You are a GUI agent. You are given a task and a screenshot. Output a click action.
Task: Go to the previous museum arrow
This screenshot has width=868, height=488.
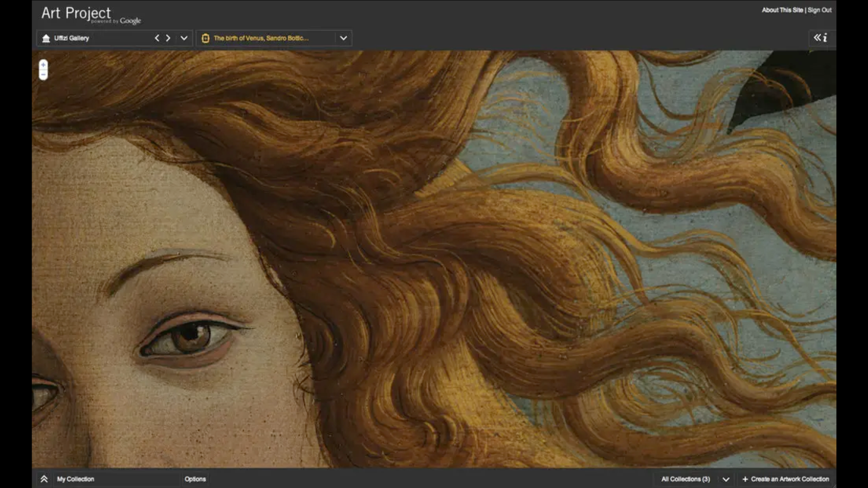click(x=157, y=38)
